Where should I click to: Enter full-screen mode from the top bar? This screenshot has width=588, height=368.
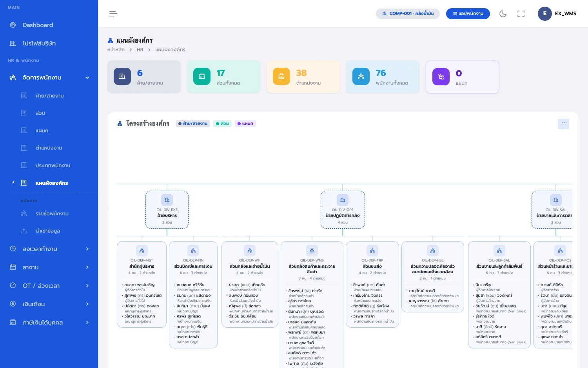click(x=521, y=14)
